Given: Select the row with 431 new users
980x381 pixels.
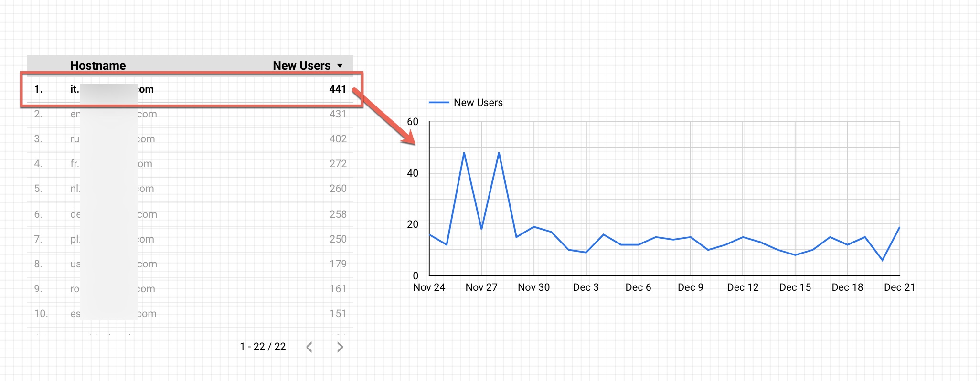Looking at the screenshot, I should [x=191, y=114].
